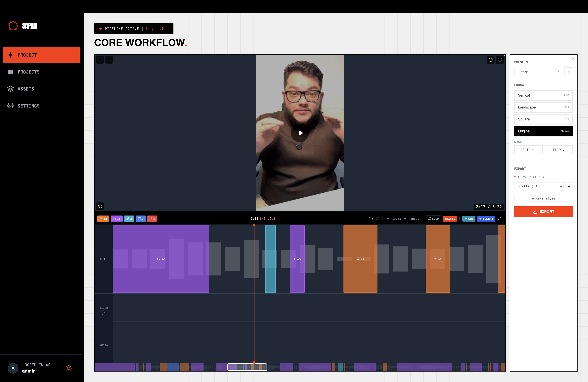This screenshot has width=588, height=382.
Task: Switch theme with the sun icon
Action: [x=69, y=368]
